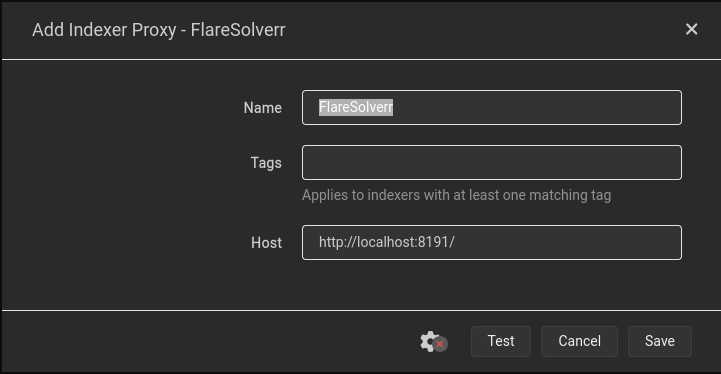This screenshot has height=374, width=721.
Task: Select the Tags field label
Action: (266, 163)
